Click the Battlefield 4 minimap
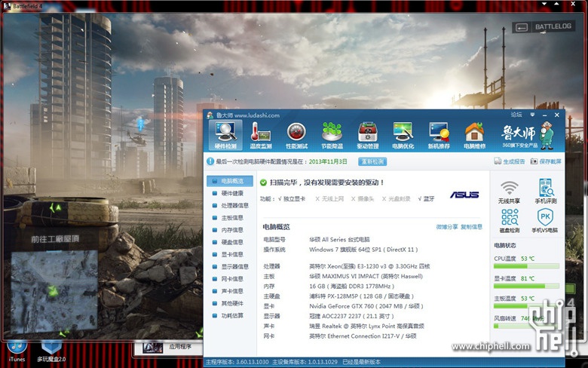588x368 pixels. tap(54, 293)
